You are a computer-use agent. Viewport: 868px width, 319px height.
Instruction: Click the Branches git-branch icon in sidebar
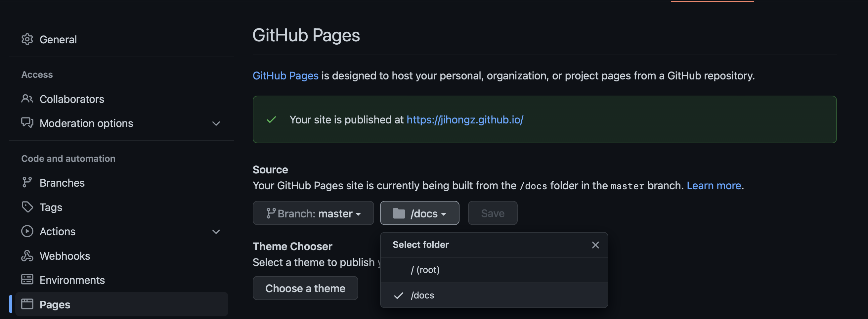tap(27, 182)
